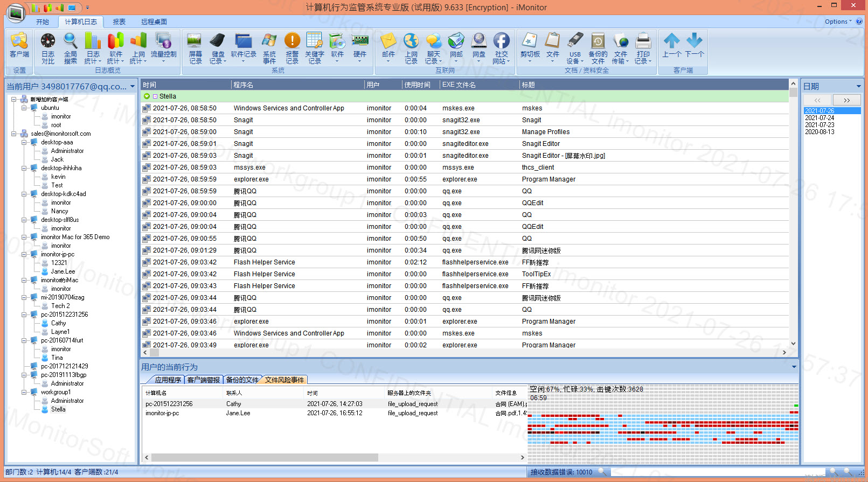
Task: Open the 屏幕记录 screen record tool
Action: (x=195, y=47)
